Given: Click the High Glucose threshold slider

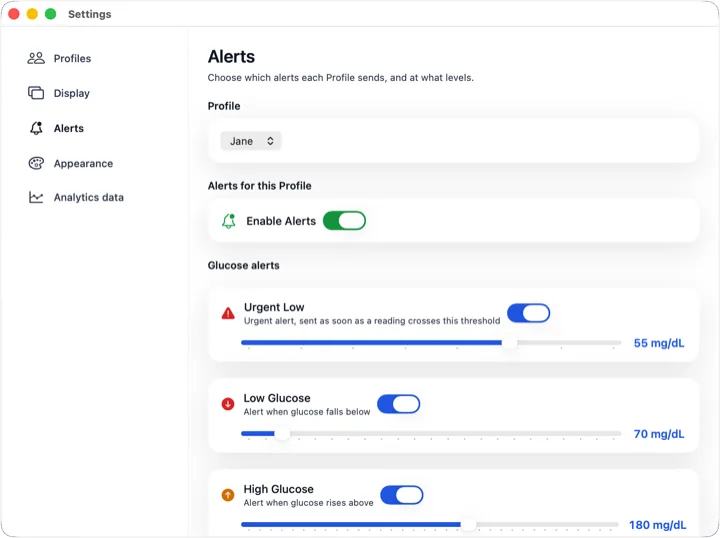Looking at the screenshot, I should click(430, 524).
